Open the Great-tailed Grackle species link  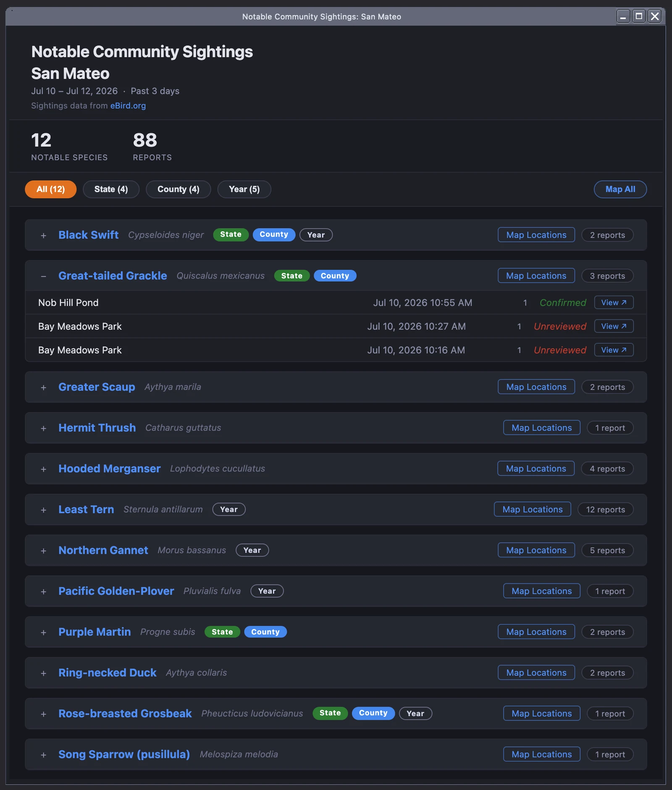[x=113, y=276]
